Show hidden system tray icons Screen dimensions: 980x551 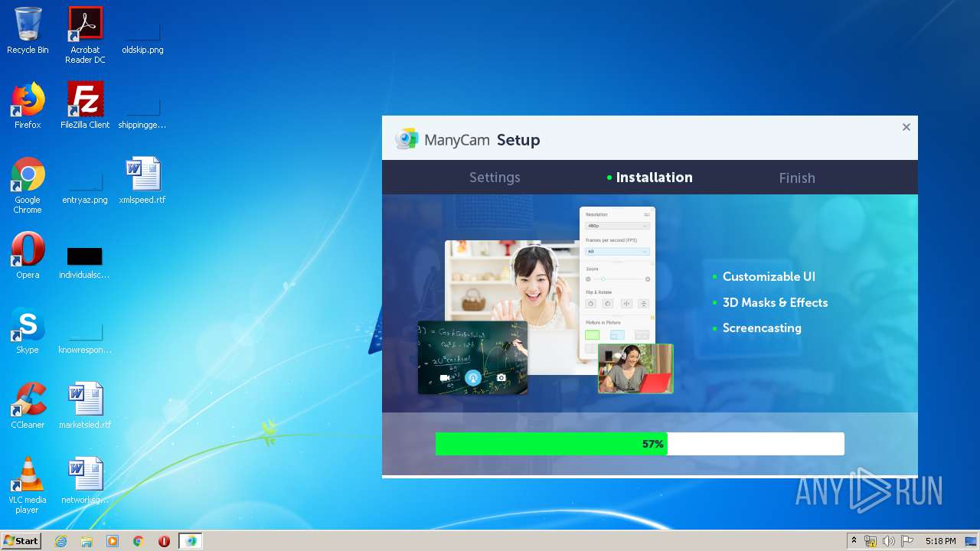854,541
